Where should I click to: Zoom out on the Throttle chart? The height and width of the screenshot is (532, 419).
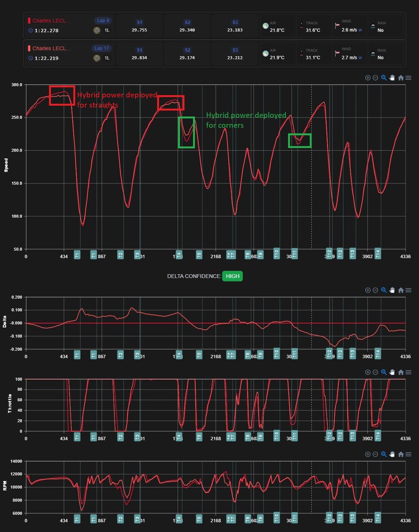375,372
